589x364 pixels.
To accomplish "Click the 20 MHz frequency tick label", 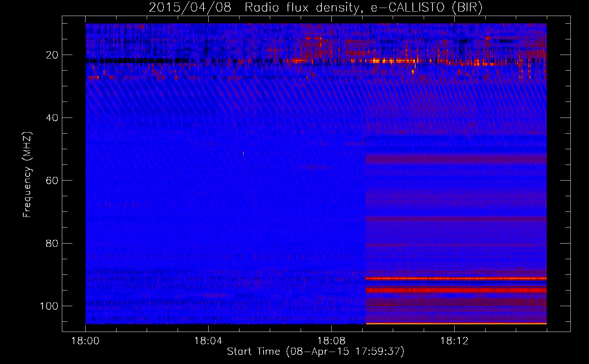I will [x=52, y=55].
